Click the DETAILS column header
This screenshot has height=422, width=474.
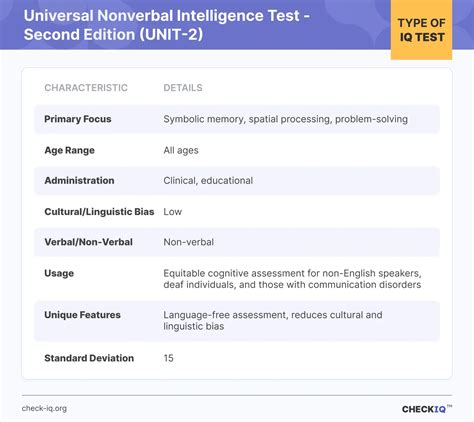point(183,88)
